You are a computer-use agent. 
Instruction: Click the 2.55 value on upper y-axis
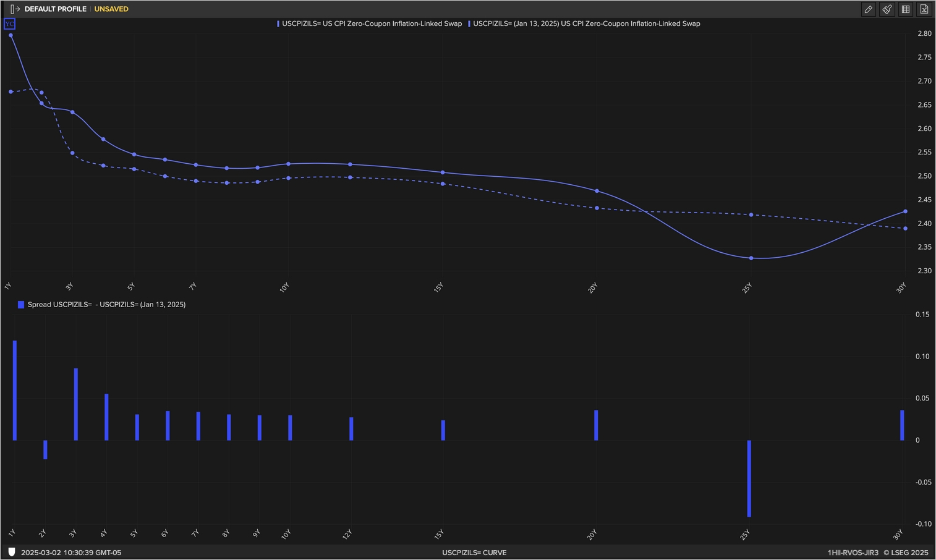click(924, 152)
